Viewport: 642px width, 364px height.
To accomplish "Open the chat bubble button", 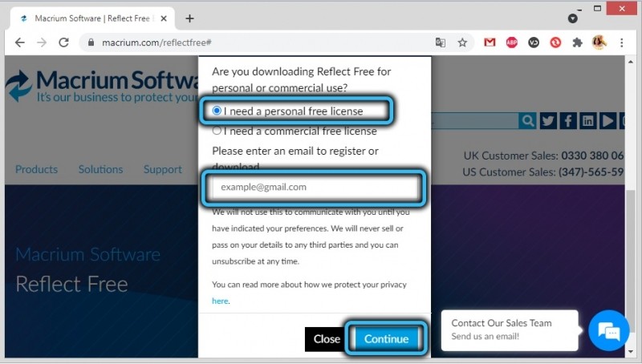I will (609, 330).
